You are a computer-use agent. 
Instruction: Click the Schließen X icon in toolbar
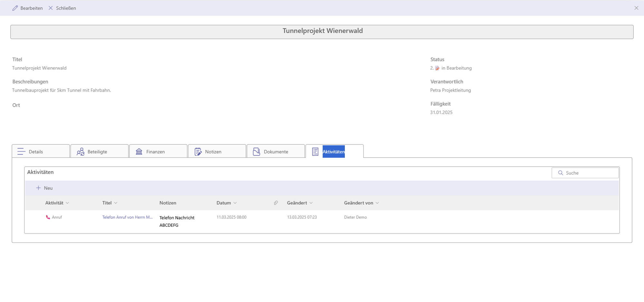point(51,8)
